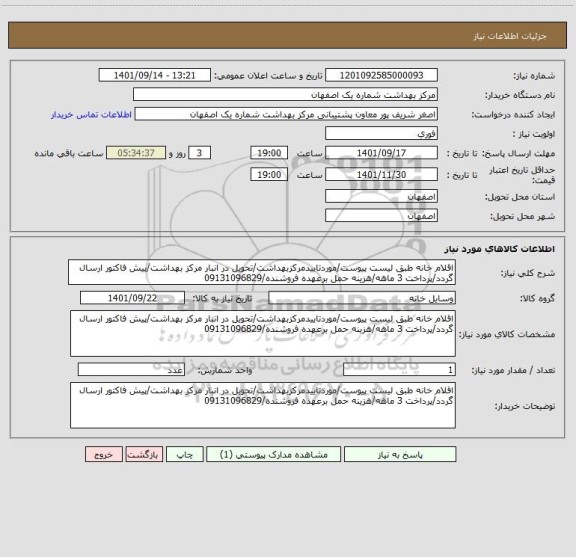Click the unit of measure field عدد
Image resolution: width=576 pixels, height=557 pixels.
131,370
